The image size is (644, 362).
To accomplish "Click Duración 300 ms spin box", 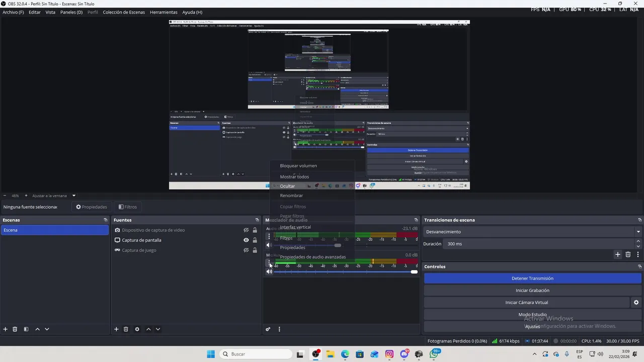I will (x=543, y=244).
